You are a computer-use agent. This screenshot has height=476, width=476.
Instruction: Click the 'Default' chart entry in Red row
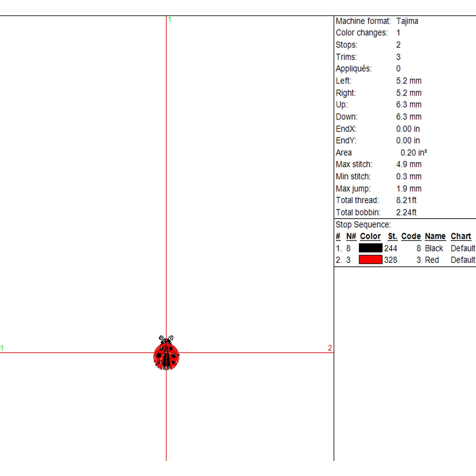[463, 260]
